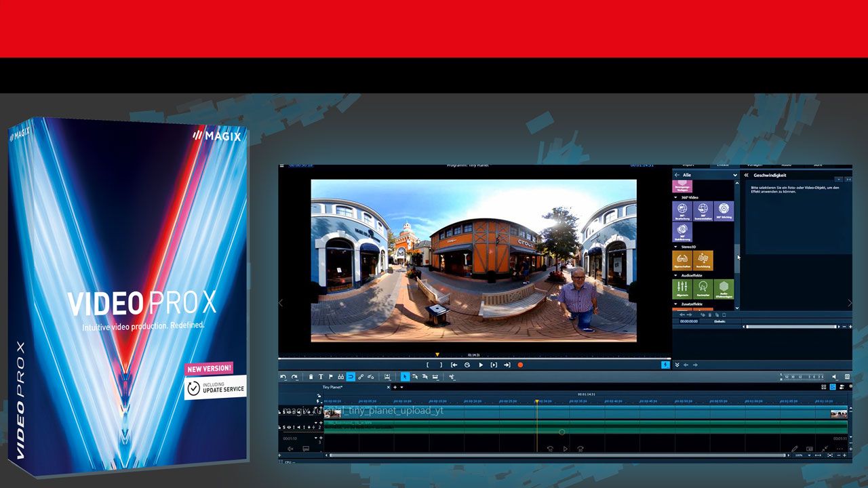Viewport: 868px width, 488px height.
Task: Switch to the Tiny Planet timeline tab
Action: 332,387
